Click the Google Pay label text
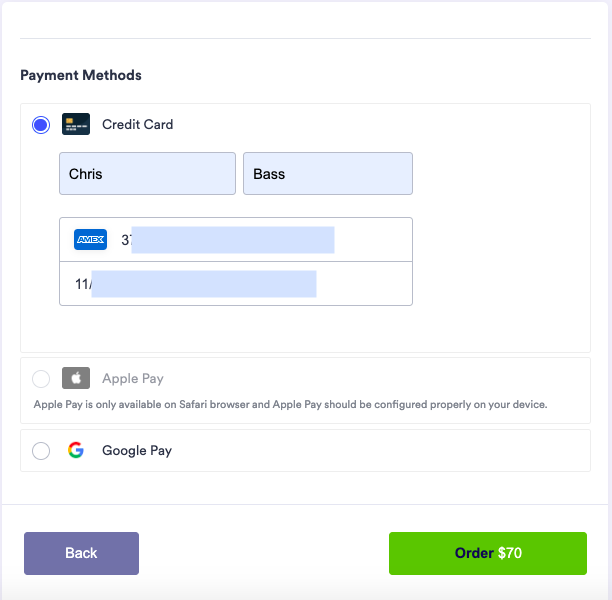Screen dimensions: 612x600 click(x=137, y=451)
